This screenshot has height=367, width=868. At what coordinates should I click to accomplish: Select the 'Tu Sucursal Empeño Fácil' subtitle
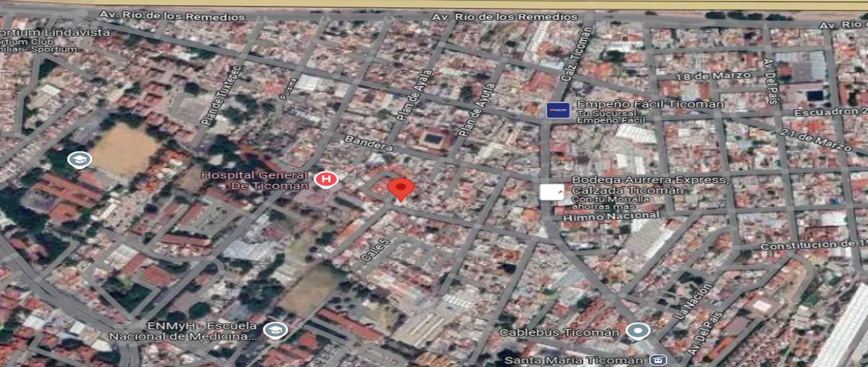tap(610, 117)
